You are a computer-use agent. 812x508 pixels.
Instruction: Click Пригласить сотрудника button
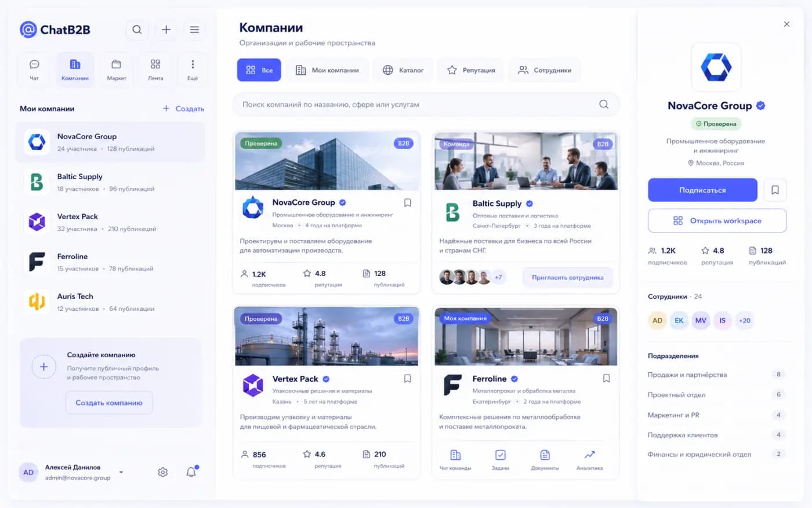coord(568,277)
